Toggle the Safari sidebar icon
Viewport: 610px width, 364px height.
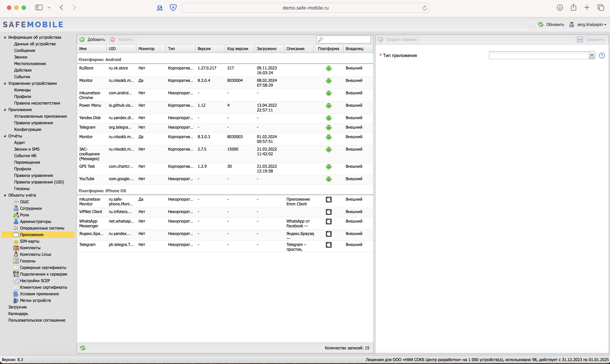39,8
